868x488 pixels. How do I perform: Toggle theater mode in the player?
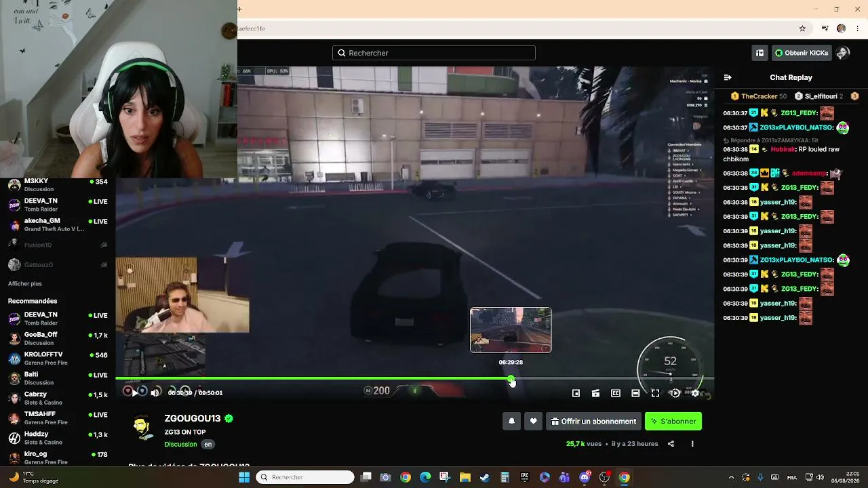coord(635,393)
